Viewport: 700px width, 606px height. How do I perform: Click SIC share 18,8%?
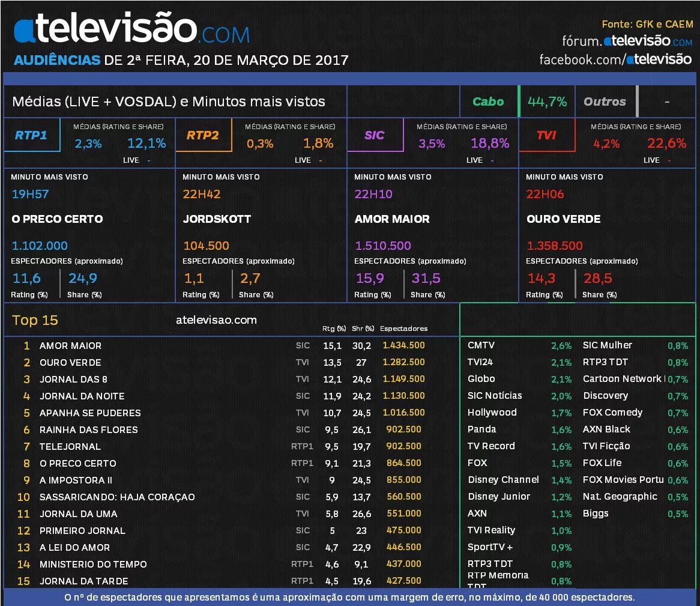point(490,144)
